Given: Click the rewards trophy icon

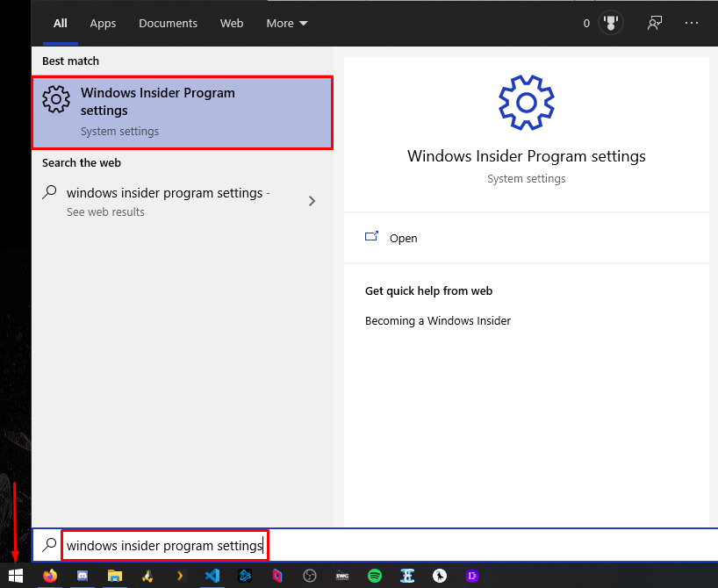Looking at the screenshot, I should pos(611,23).
